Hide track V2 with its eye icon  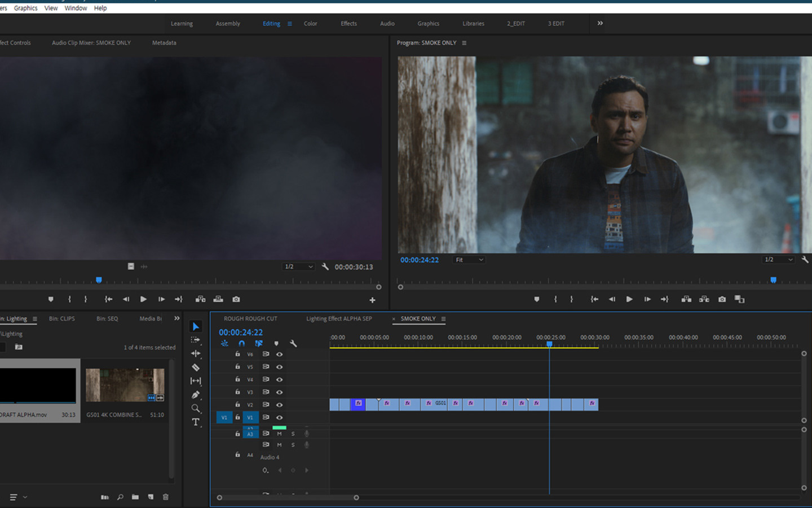[279, 405]
